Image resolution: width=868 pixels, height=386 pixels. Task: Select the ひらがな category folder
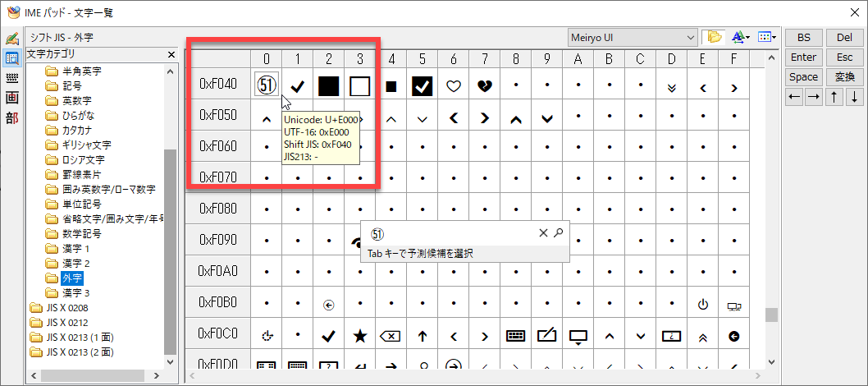tap(76, 114)
